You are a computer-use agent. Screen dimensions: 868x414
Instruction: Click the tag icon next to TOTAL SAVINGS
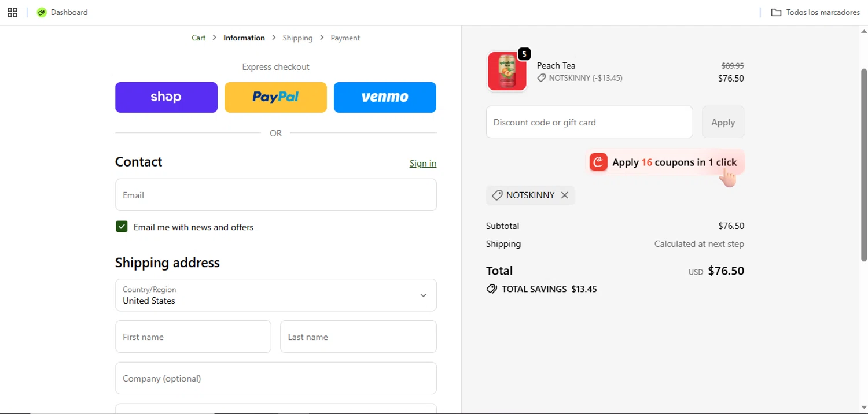[x=492, y=289]
